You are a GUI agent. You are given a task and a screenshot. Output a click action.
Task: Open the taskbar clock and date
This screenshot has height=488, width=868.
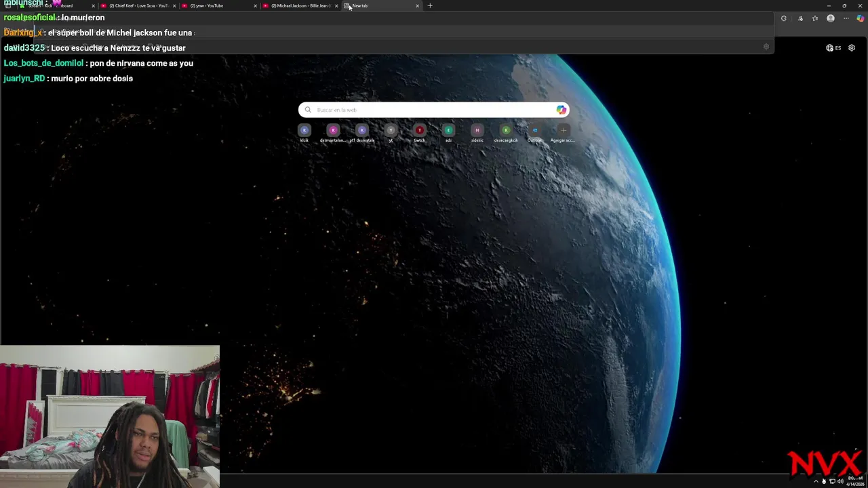tap(855, 481)
